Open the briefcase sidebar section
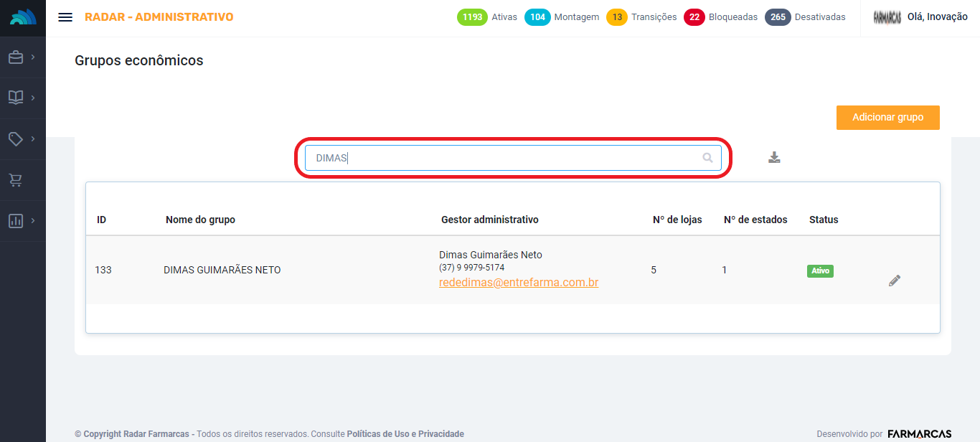 pos(16,57)
